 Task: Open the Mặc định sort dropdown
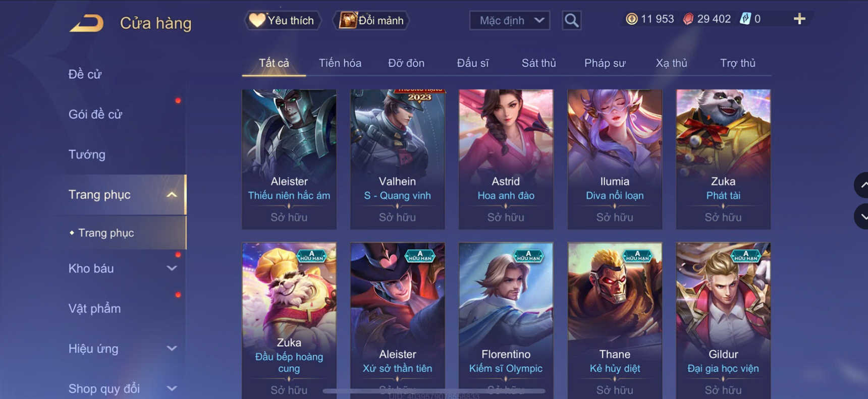[510, 21]
